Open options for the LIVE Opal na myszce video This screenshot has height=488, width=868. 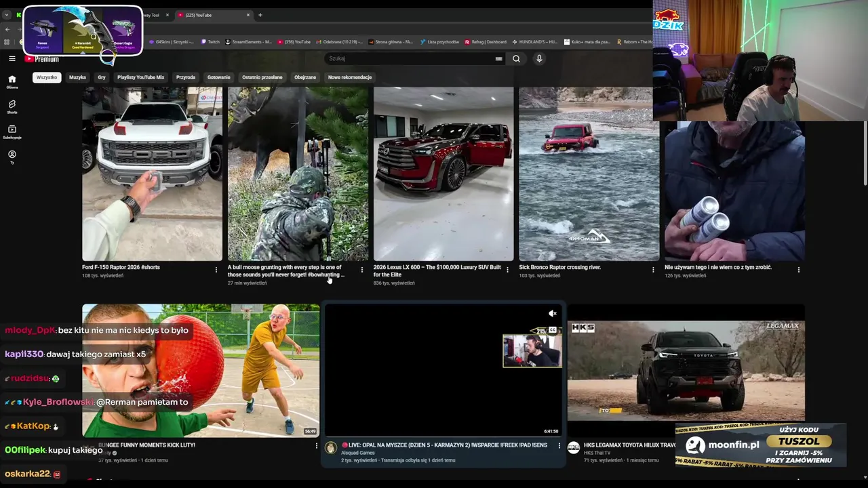(559, 446)
